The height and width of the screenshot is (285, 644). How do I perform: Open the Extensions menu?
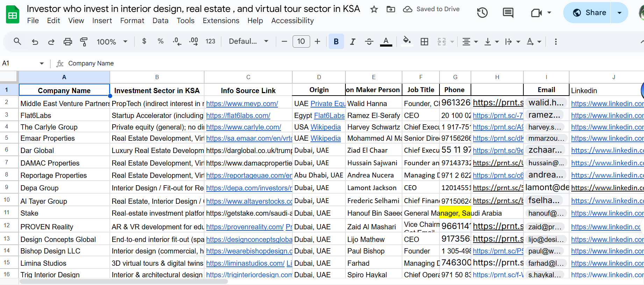[221, 21]
